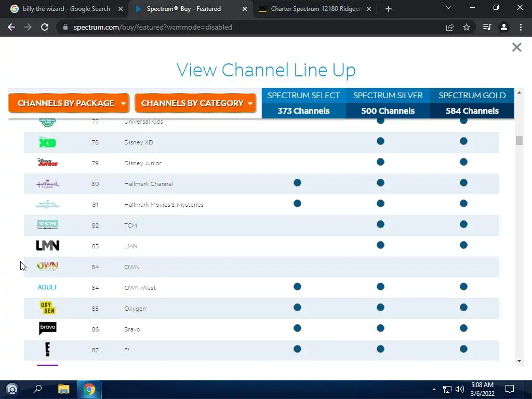The image size is (532, 399).
Task: Open the Chrome profile icon
Action: coord(504,27)
